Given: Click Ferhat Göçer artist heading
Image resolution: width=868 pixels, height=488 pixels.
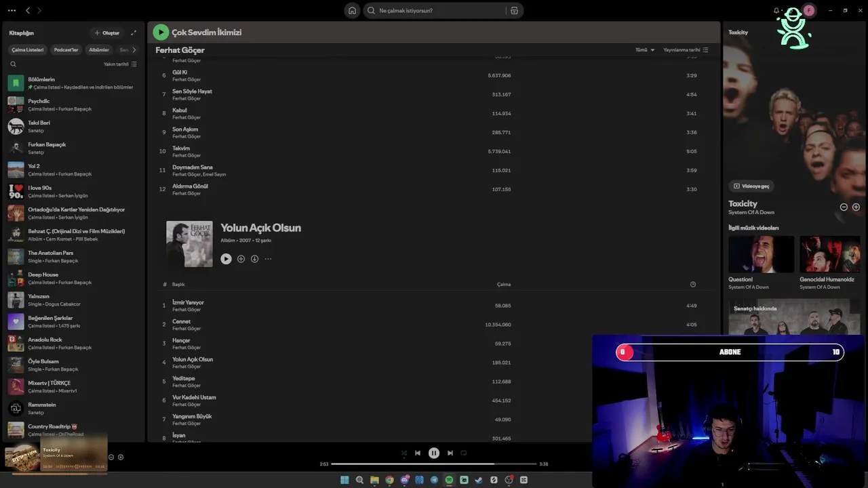Looking at the screenshot, I should coord(180,50).
